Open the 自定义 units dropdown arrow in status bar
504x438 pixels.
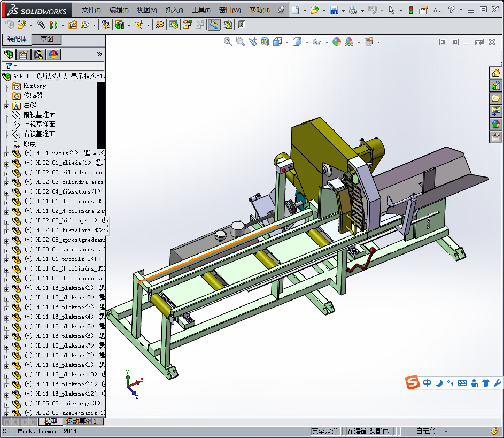tap(446, 431)
